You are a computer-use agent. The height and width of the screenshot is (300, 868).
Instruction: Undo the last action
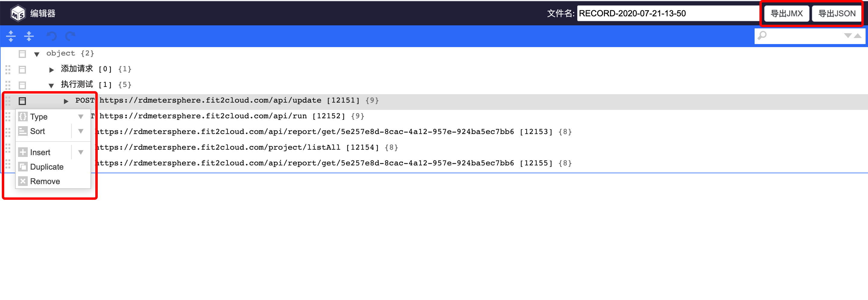coord(51,36)
